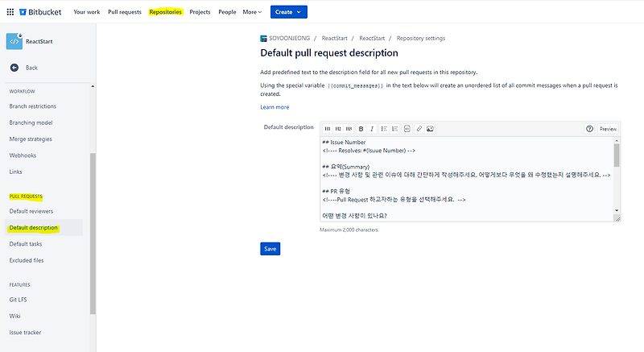Image resolution: width=644 pixels, height=352 pixels.
Task: Save the default description
Action: (270, 249)
